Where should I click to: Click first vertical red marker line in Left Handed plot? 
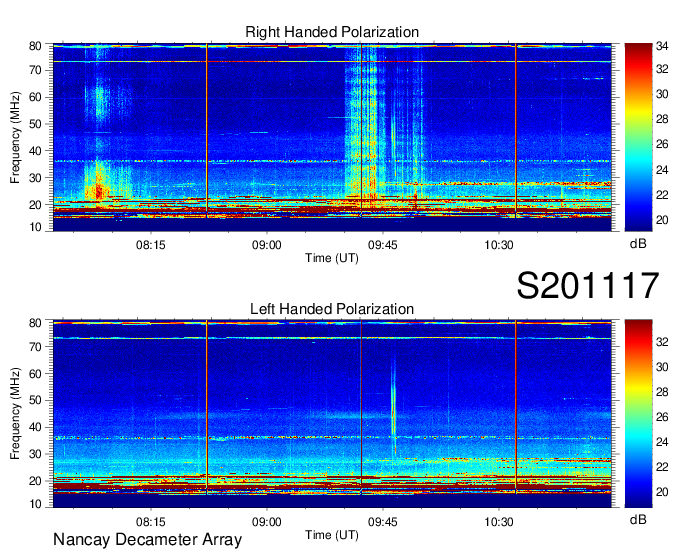pos(207,407)
